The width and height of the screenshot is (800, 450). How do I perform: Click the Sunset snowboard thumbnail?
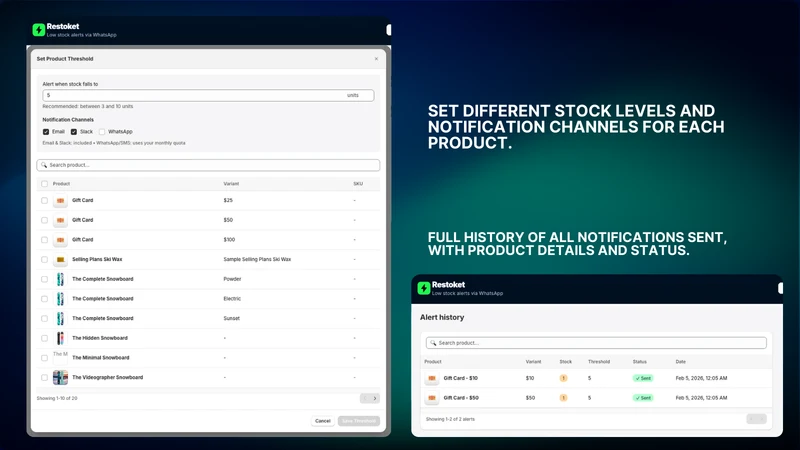tap(60, 318)
